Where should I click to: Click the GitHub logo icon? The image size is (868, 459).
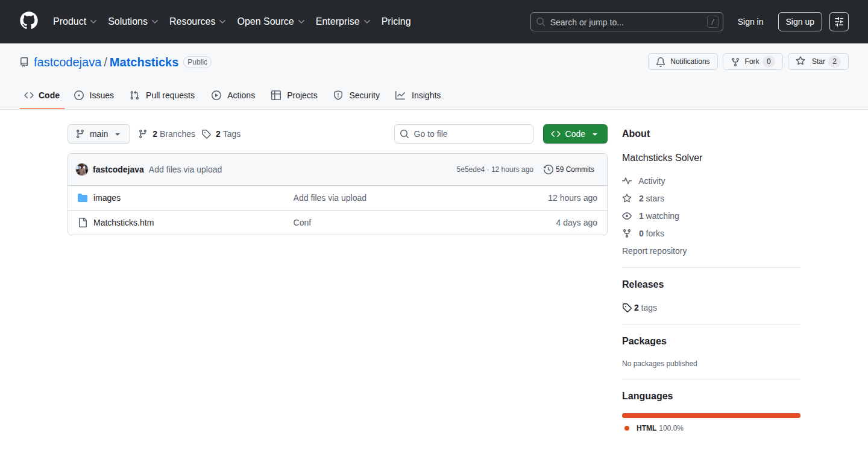tap(29, 21)
